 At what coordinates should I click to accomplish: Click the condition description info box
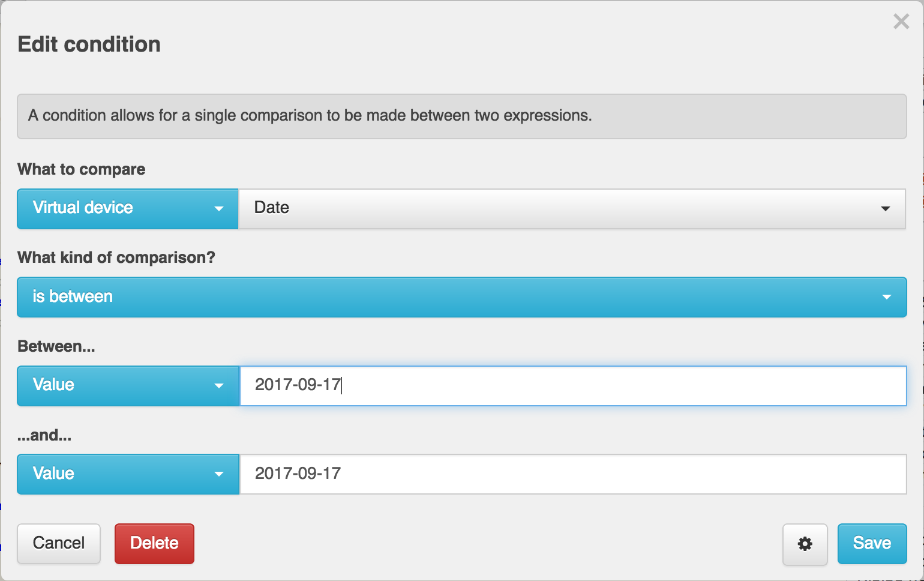[462, 116]
